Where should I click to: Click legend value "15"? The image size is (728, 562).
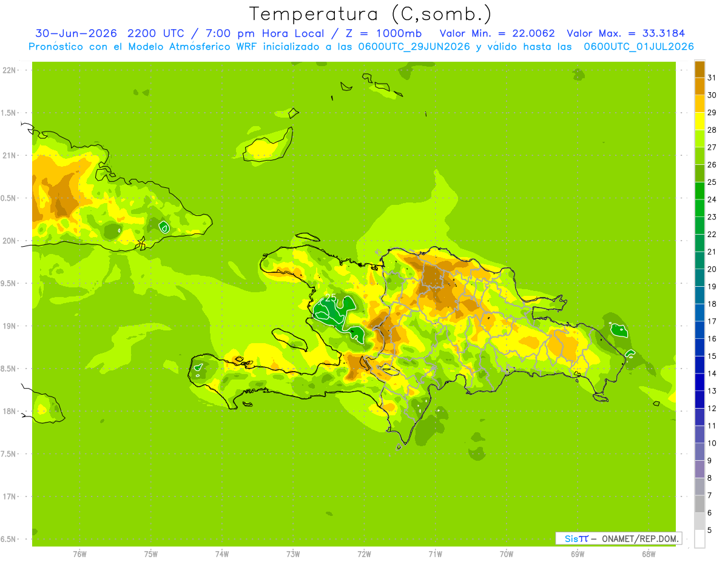tap(712, 356)
